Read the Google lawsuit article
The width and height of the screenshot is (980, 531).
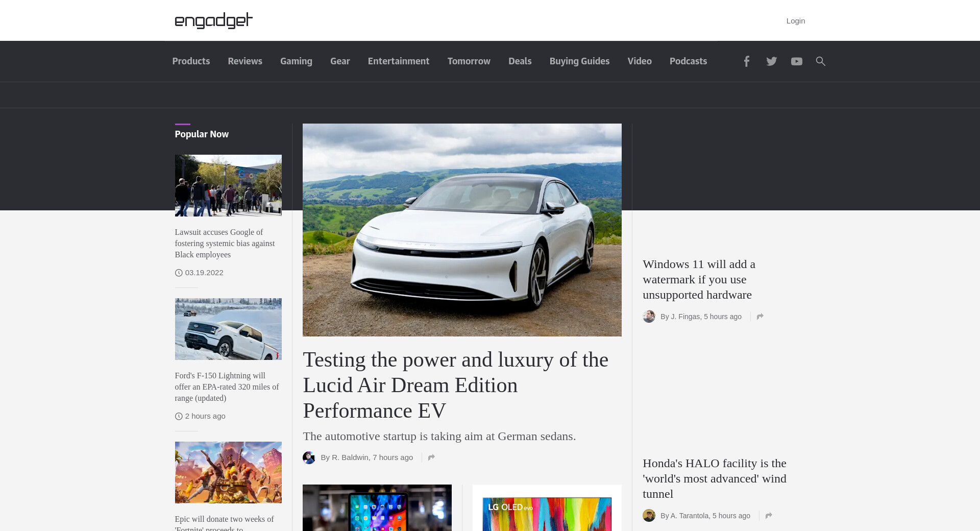coord(225,244)
